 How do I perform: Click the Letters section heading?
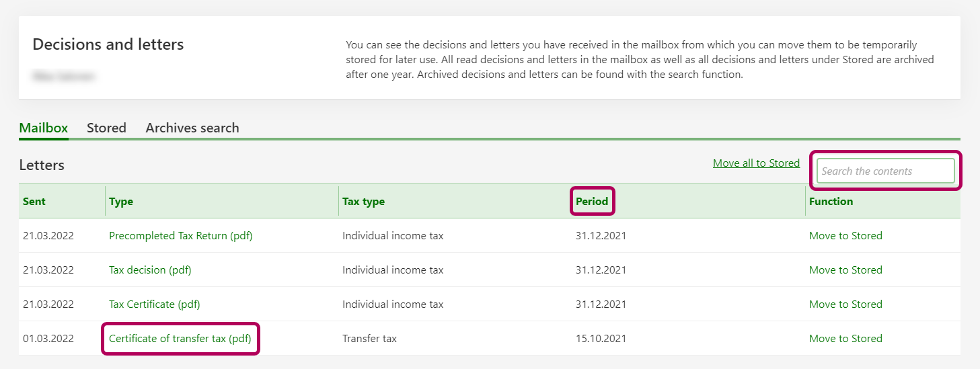pos(42,165)
